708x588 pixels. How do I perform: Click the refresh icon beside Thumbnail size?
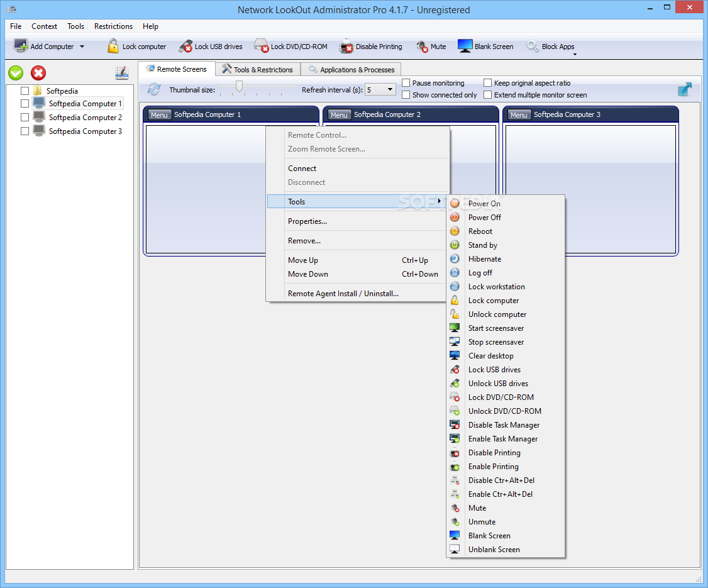tap(154, 89)
